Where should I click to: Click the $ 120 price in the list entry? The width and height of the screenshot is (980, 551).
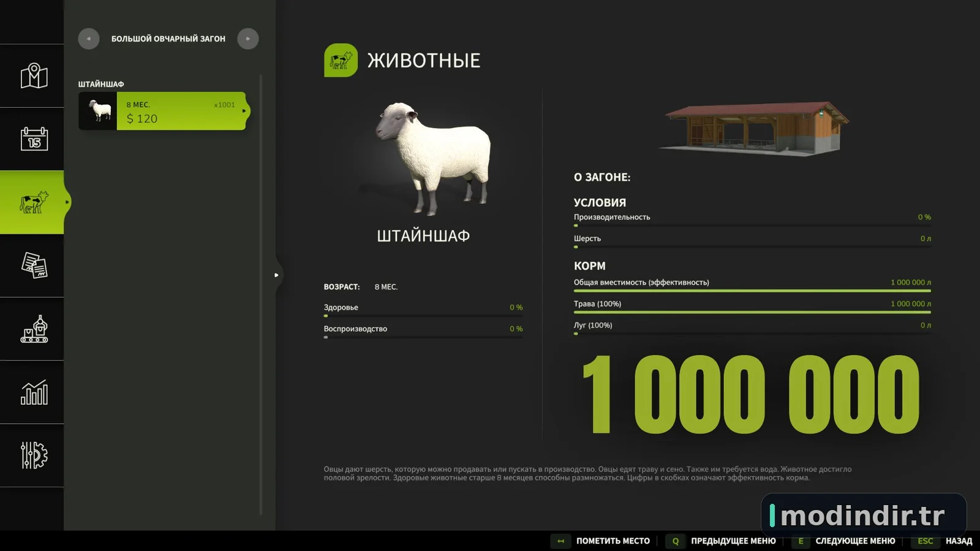pyautogui.click(x=142, y=119)
